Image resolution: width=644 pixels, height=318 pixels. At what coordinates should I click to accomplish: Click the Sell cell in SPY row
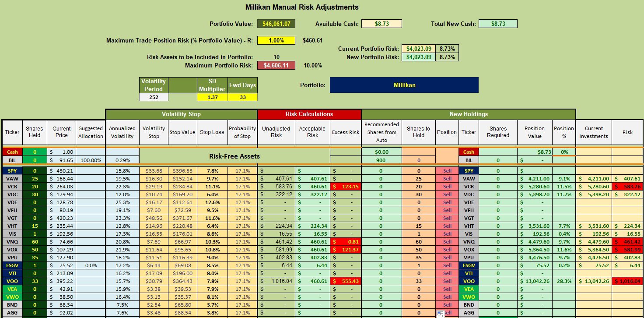click(x=447, y=170)
